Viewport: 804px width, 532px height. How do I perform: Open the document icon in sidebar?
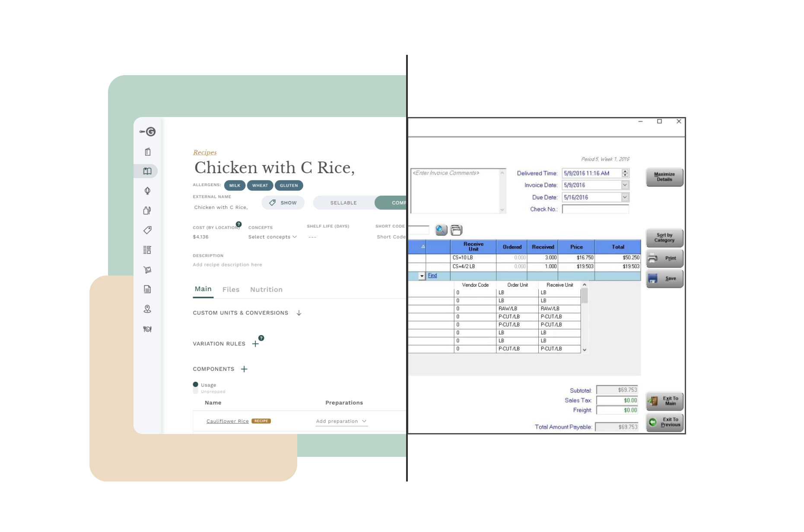coord(147,289)
